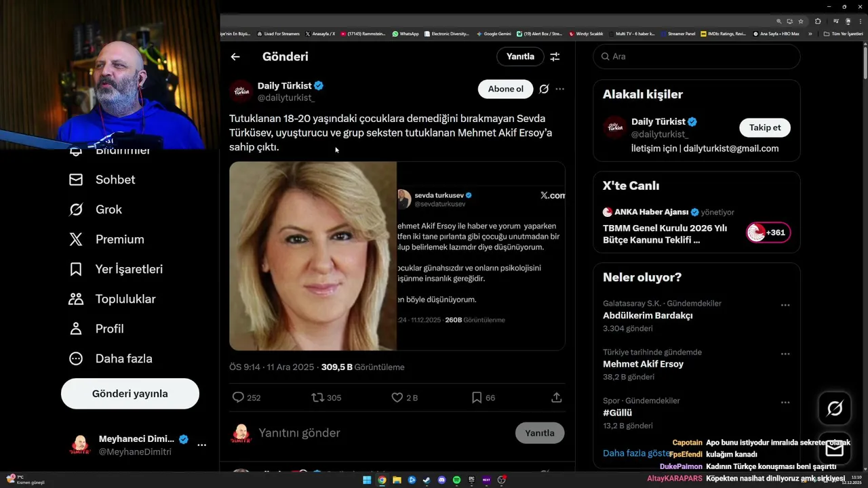The height and width of the screenshot is (488, 868).
Task: Go back with the arrow beside Gönderi
Action: 235,57
